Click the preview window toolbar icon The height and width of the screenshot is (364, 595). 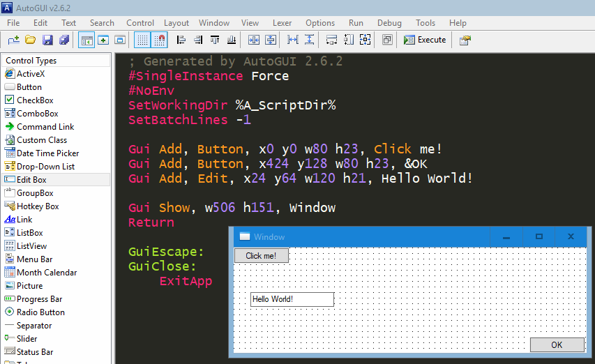pyautogui.click(x=120, y=40)
